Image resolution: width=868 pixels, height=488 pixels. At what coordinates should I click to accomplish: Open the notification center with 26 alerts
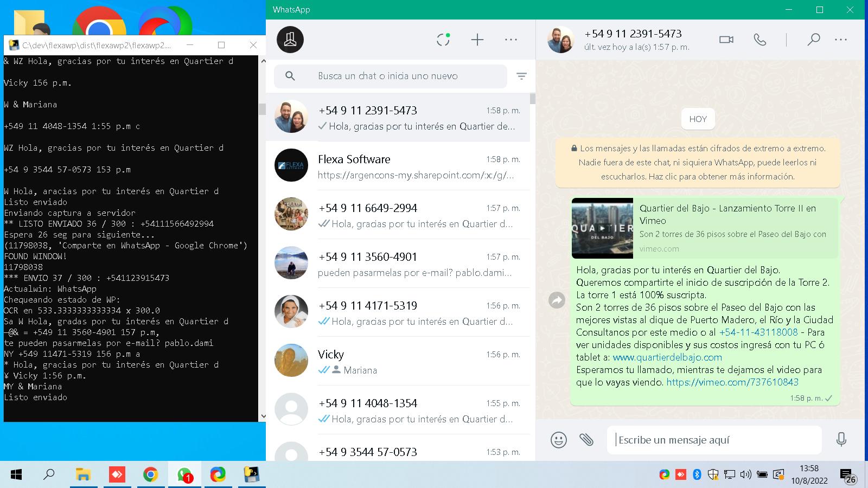click(848, 476)
